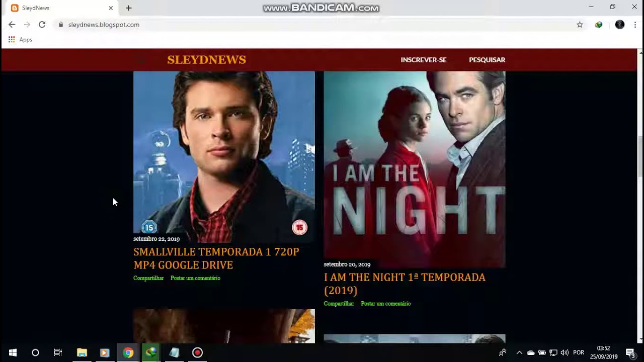The width and height of the screenshot is (644, 362).
Task: Click Compartilhar under Smallville post
Action: [148, 278]
